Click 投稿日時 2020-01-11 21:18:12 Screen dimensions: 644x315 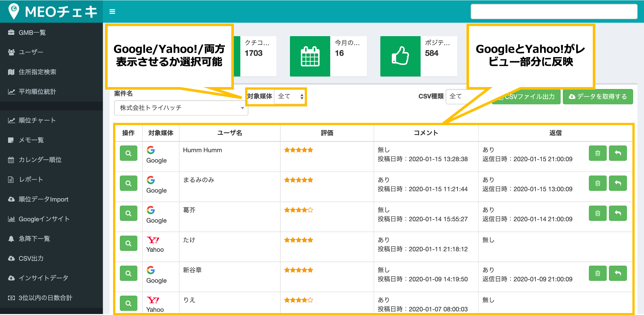click(x=423, y=249)
